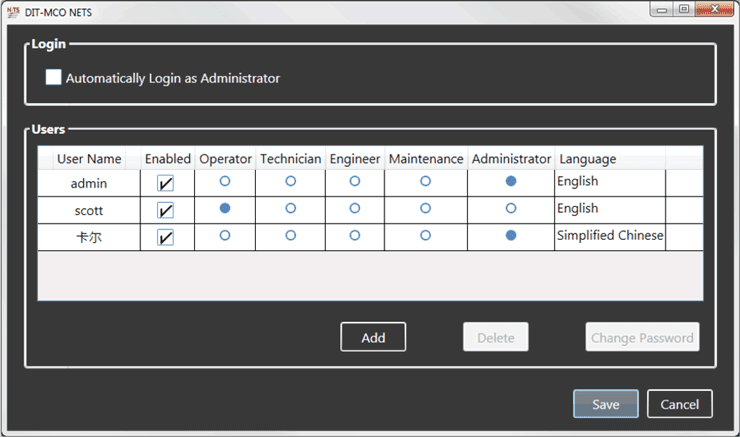Save the user settings

coord(605,404)
